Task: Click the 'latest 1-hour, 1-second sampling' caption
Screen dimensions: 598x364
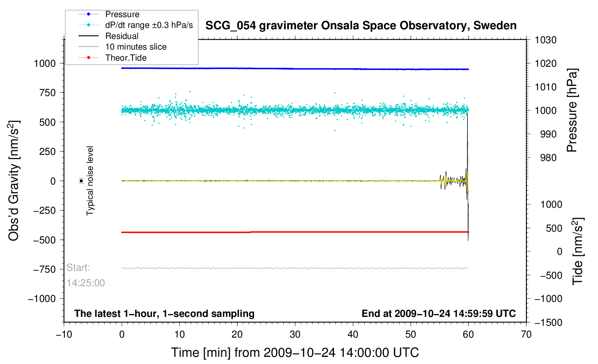Action: click(164, 314)
